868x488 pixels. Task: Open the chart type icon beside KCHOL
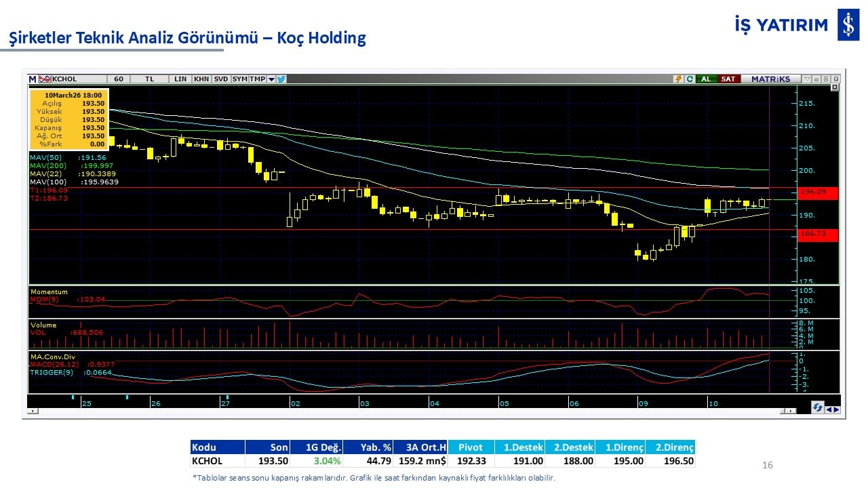pyautogui.click(x=45, y=79)
